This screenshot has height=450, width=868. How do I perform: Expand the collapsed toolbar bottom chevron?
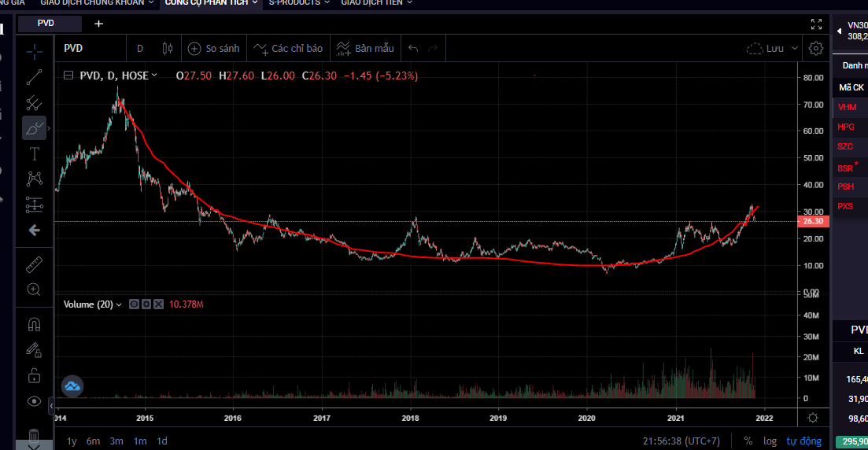click(34, 446)
